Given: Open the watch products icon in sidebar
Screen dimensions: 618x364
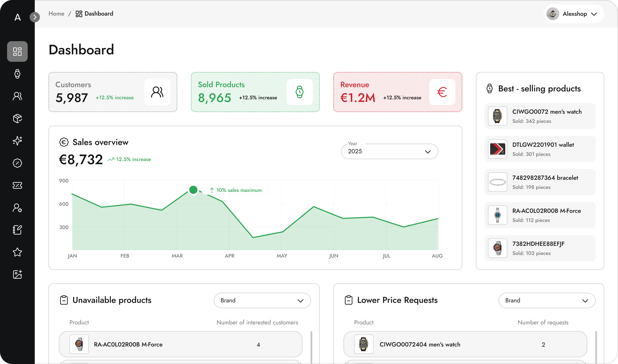Looking at the screenshot, I should [17, 74].
